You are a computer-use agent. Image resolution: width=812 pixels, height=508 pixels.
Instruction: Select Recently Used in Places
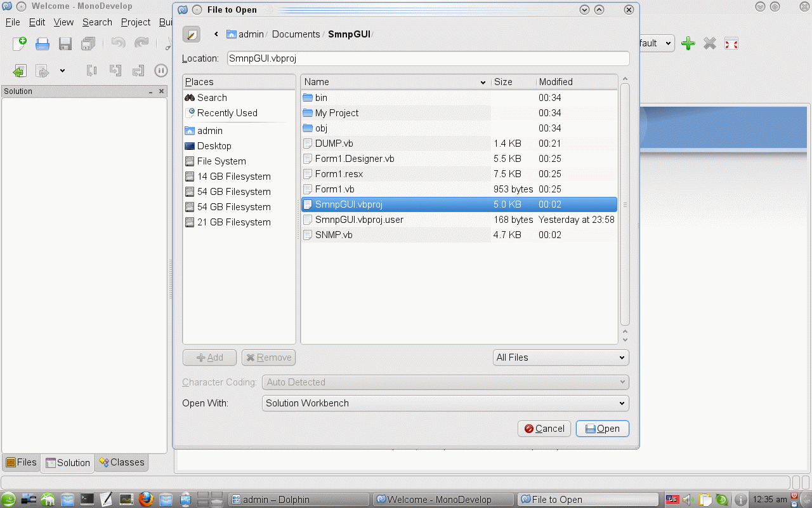(x=239, y=113)
